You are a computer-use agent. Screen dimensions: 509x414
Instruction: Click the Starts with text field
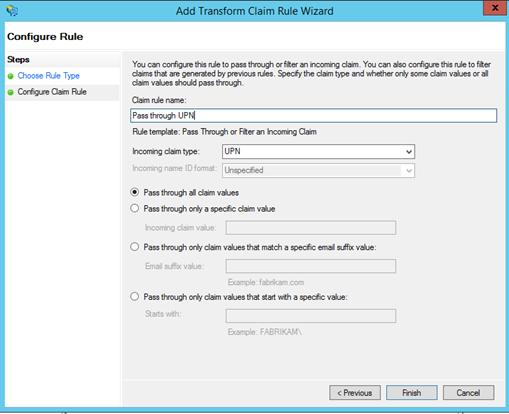pyautogui.click(x=311, y=316)
